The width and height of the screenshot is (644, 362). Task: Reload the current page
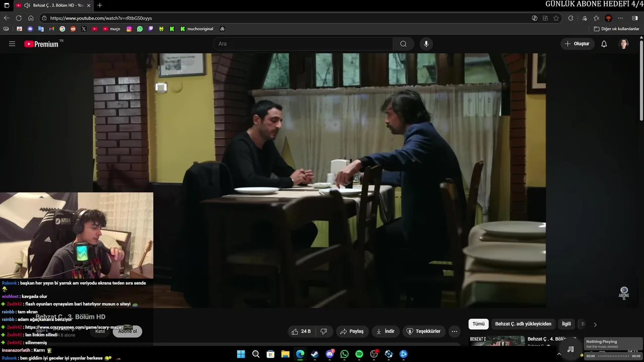click(x=19, y=18)
